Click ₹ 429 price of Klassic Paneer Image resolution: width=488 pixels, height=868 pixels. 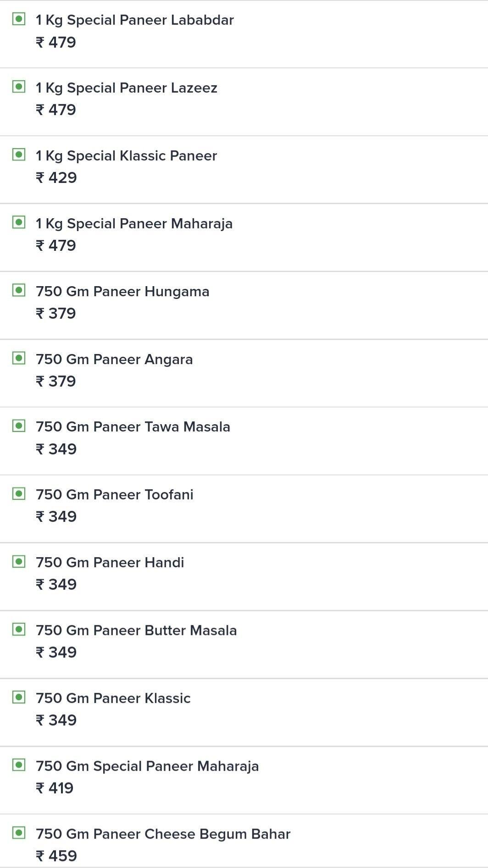(x=56, y=178)
